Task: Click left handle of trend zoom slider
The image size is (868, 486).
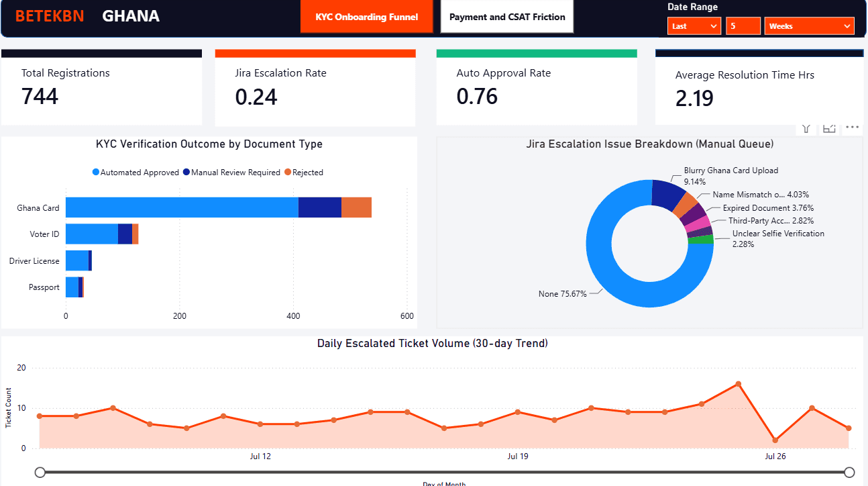Action: (x=40, y=473)
